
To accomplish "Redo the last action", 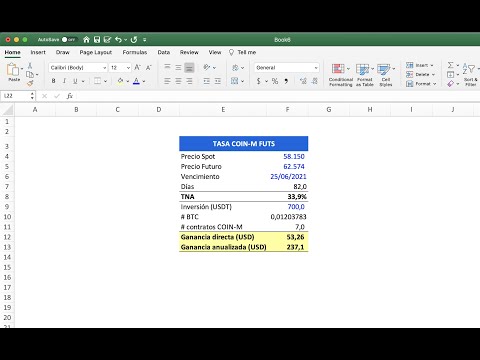I will [134, 40].
